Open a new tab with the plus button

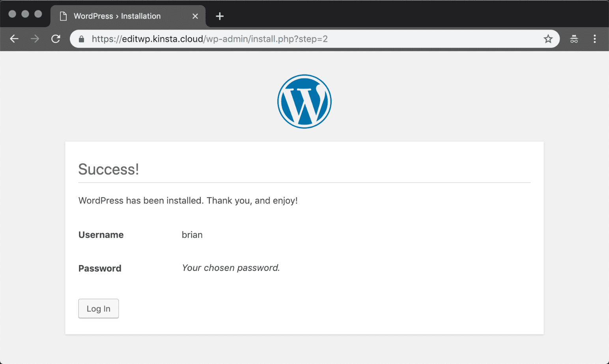(220, 16)
